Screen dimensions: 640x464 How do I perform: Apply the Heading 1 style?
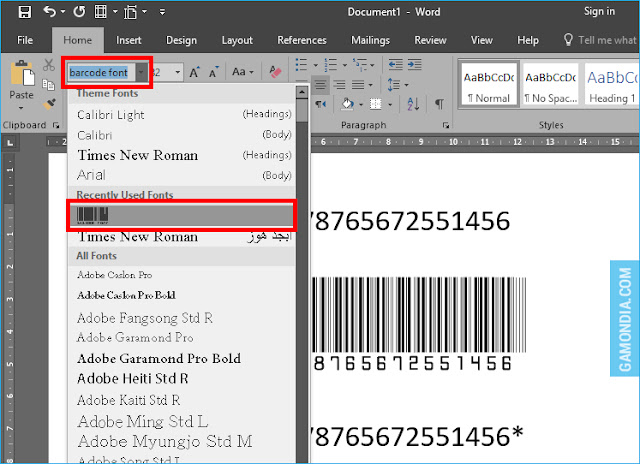(x=611, y=85)
